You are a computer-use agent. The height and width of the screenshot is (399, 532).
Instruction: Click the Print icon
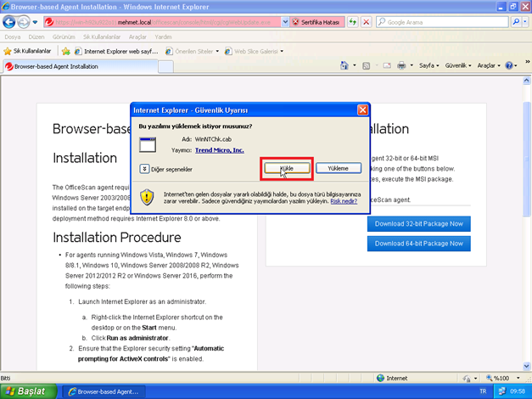[x=401, y=65]
